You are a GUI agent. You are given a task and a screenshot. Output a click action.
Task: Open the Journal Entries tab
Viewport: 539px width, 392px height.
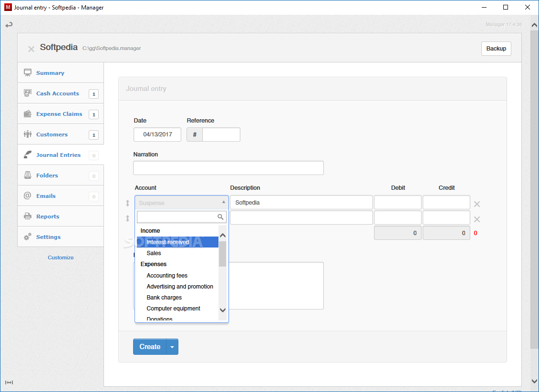(x=61, y=155)
